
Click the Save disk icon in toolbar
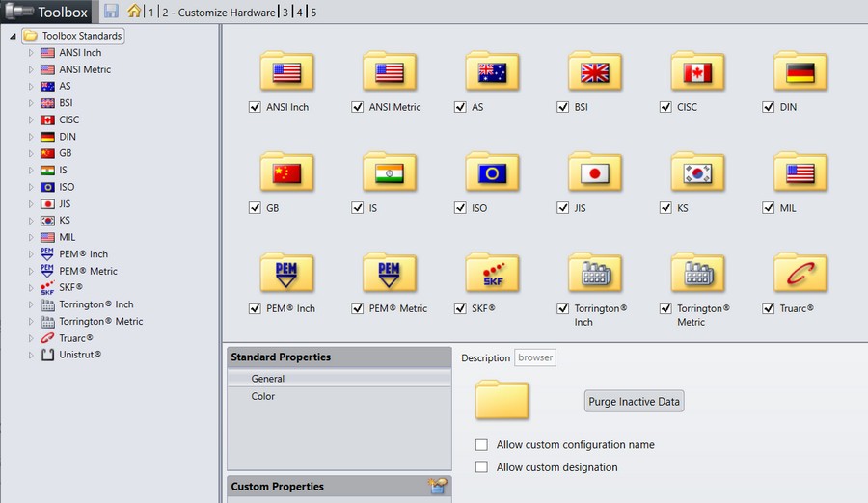111,11
